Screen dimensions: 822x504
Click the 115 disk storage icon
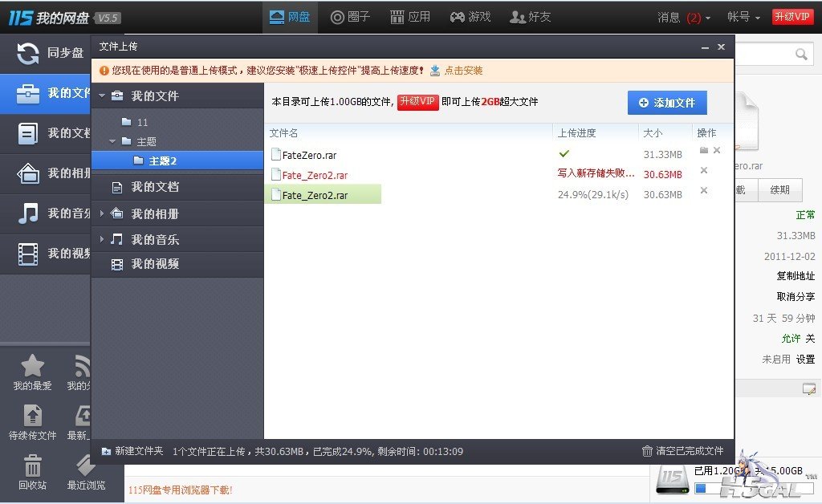click(x=673, y=479)
